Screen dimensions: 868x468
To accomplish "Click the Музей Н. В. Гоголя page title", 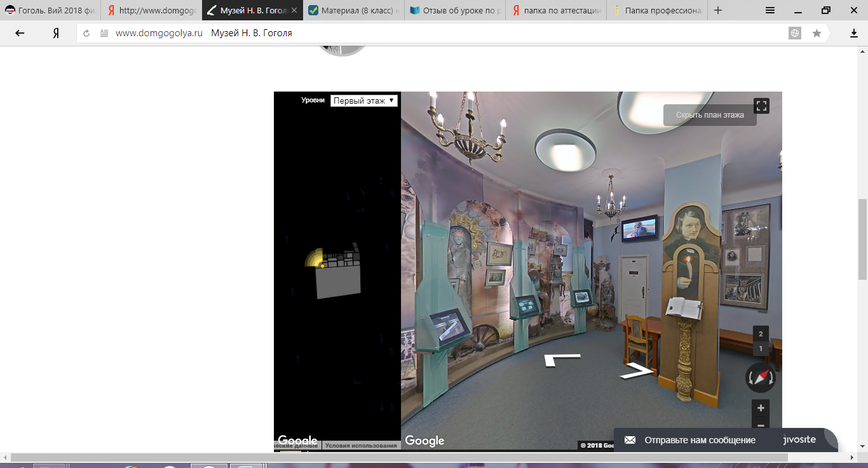I will coord(252,33).
